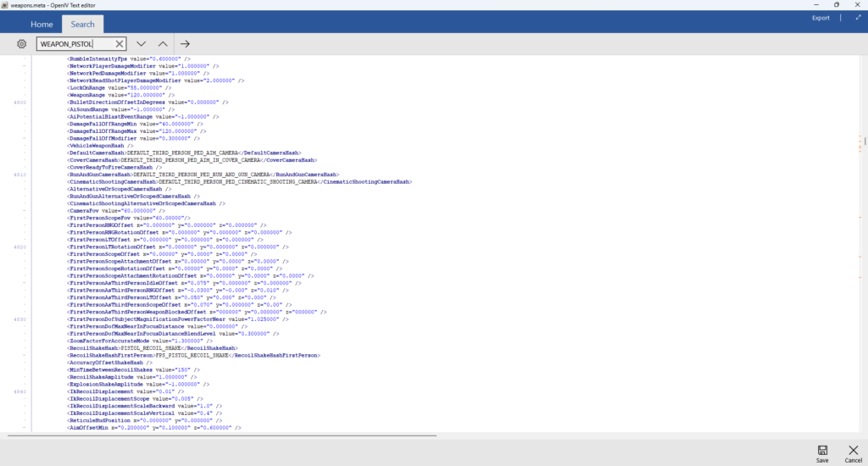Click the CoverReadyToFireCameraHash tag

114,167
